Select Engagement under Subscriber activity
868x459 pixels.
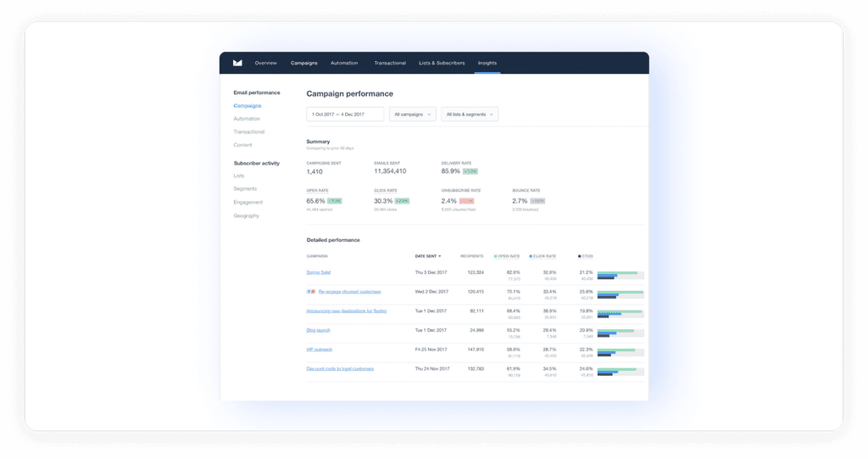(248, 202)
